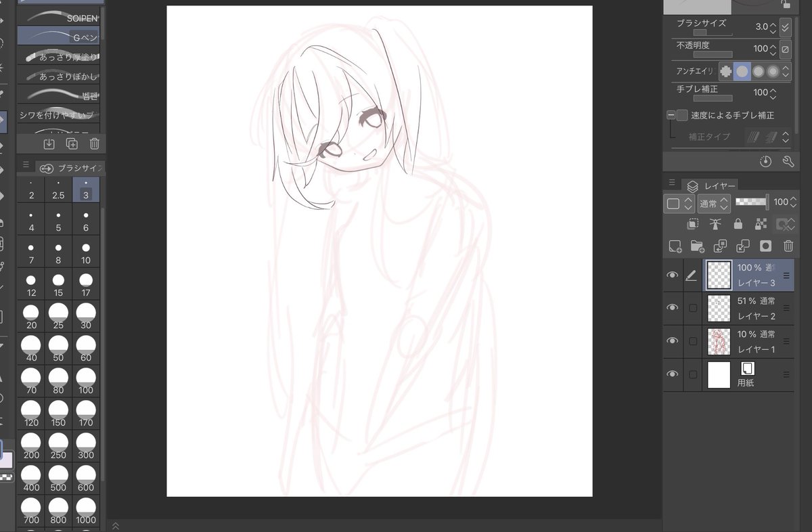Image resolution: width=812 pixels, height=532 pixels.
Task: Hide レイヤー 1 with the eye icon
Action: click(672, 341)
